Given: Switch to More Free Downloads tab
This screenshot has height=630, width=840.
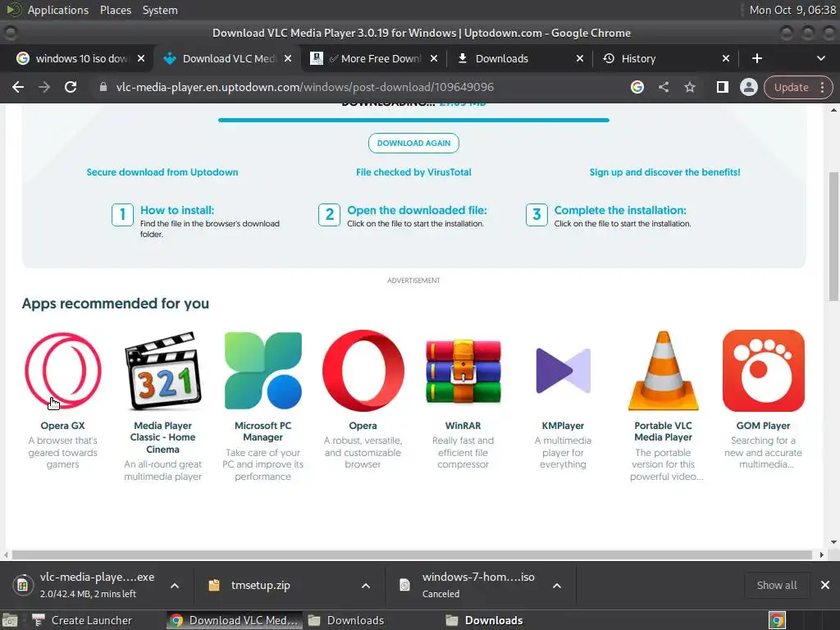Looking at the screenshot, I should click(x=373, y=58).
